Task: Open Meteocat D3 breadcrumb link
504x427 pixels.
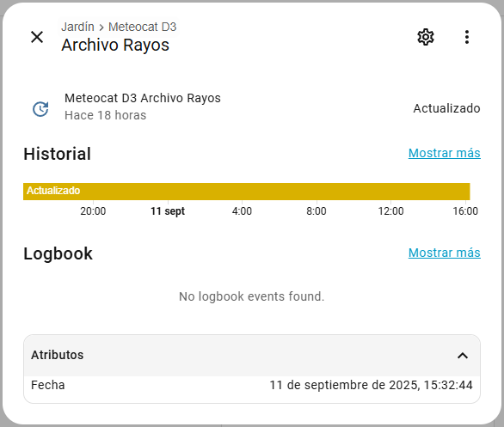Action: 143,27
